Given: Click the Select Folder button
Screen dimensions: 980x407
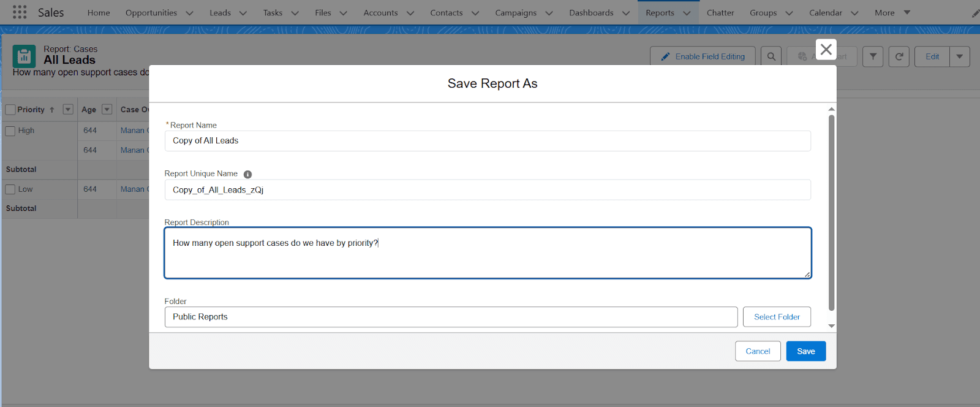Looking at the screenshot, I should coord(777,317).
